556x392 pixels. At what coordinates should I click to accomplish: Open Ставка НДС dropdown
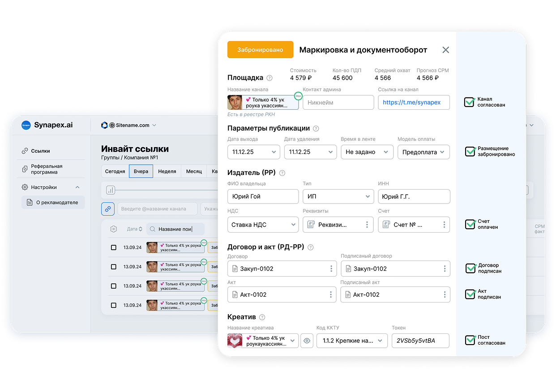(x=263, y=225)
